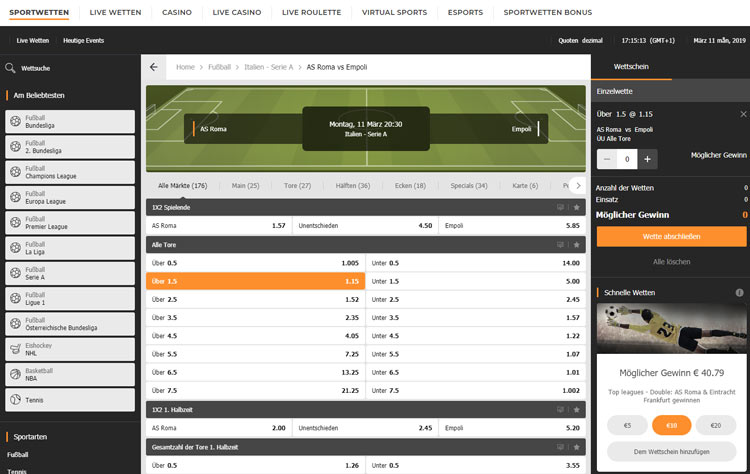Open the Live Wetten link in the subheader
The image size is (750, 474).
(x=33, y=41)
